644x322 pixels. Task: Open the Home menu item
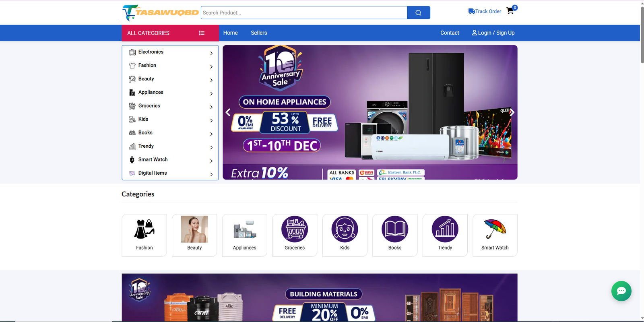pos(231,33)
